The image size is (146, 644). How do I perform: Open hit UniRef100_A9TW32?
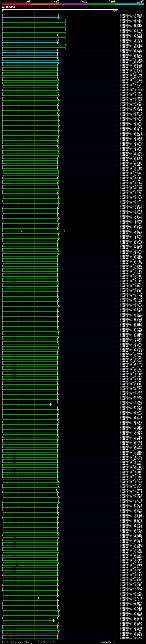pos(131,40)
